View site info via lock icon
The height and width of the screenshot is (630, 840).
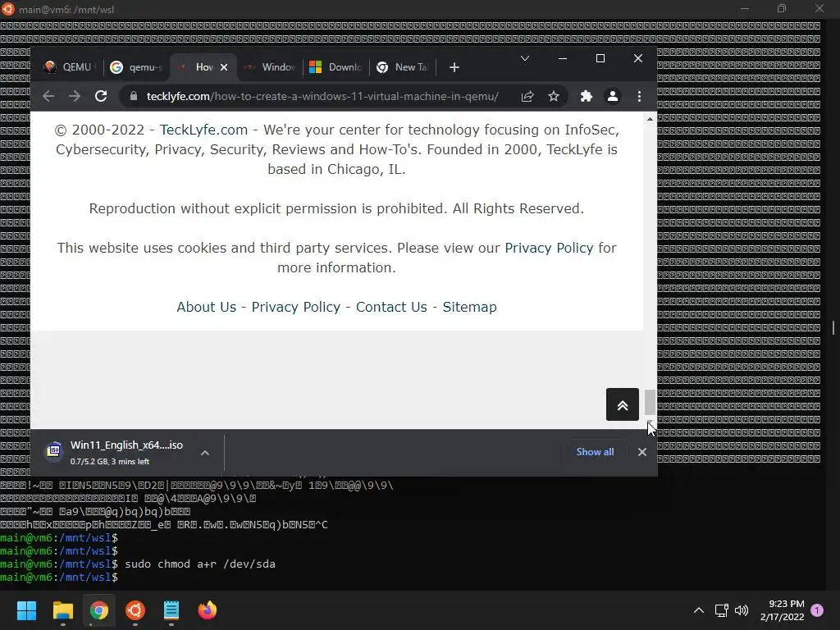pyautogui.click(x=134, y=97)
